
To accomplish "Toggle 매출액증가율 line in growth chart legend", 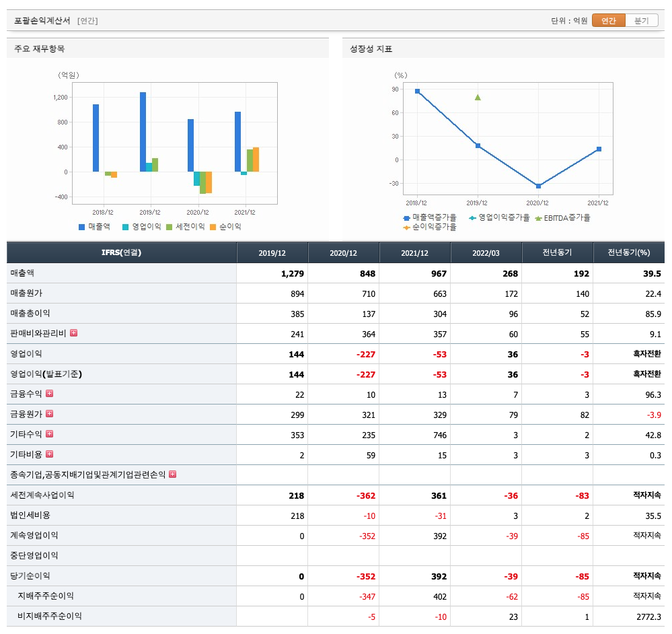I will (430, 218).
